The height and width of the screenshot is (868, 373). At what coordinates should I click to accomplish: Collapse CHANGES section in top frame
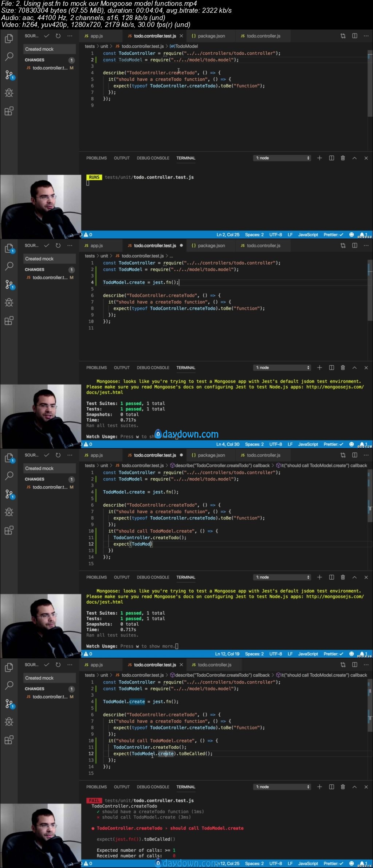coord(34,60)
